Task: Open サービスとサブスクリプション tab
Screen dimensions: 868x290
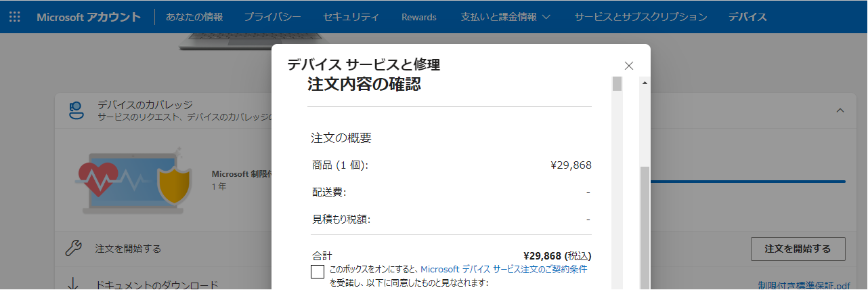Action: 641,16
